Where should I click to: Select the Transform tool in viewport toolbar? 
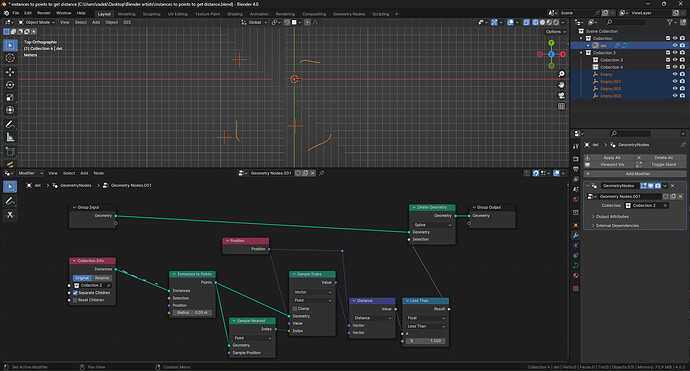(x=10, y=110)
